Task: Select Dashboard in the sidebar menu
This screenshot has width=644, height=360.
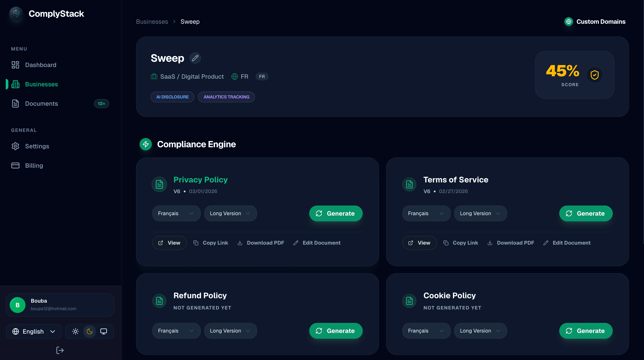Action: coord(41,65)
